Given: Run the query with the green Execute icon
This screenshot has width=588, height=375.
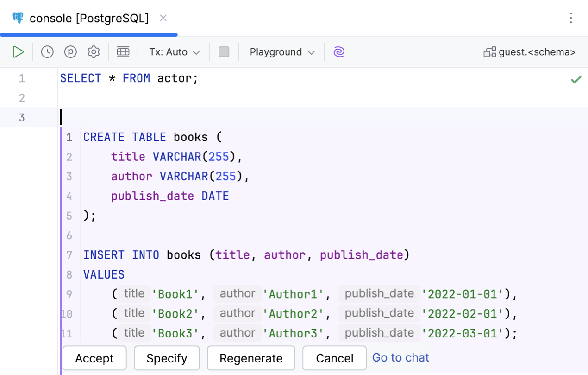Looking at the screenshot, I should tap(18, 52).
